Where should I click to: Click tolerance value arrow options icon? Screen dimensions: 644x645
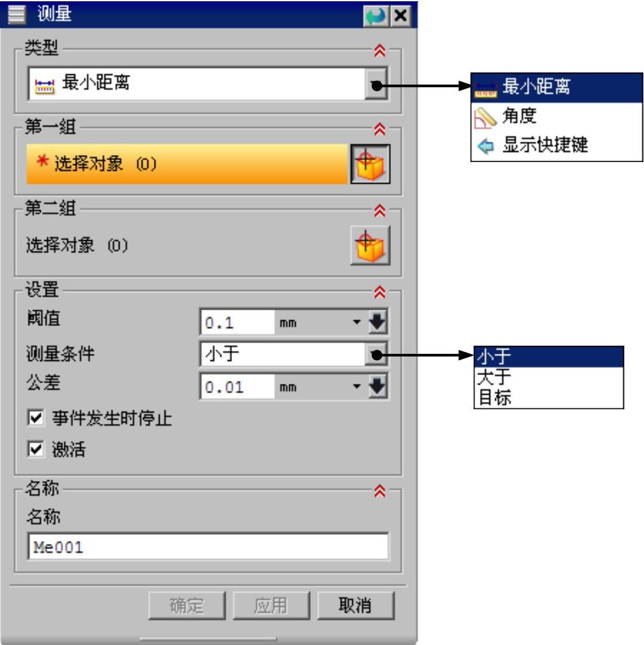point(378,386)
